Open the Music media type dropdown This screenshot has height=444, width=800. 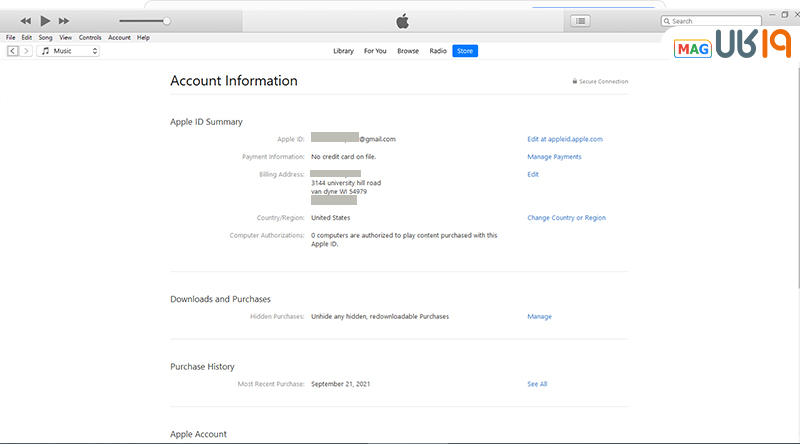pos(68,51)
